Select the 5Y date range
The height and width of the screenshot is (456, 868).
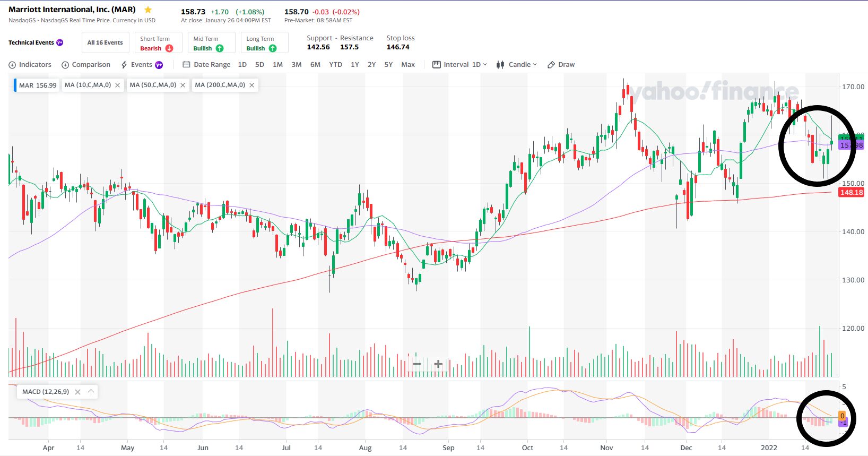tap(388, 65)
